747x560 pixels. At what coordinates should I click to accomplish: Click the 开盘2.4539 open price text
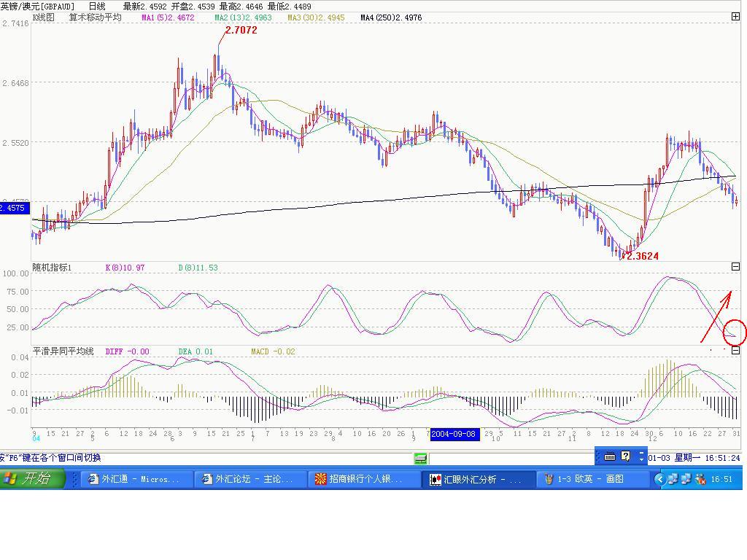click(x=193, y=6)
